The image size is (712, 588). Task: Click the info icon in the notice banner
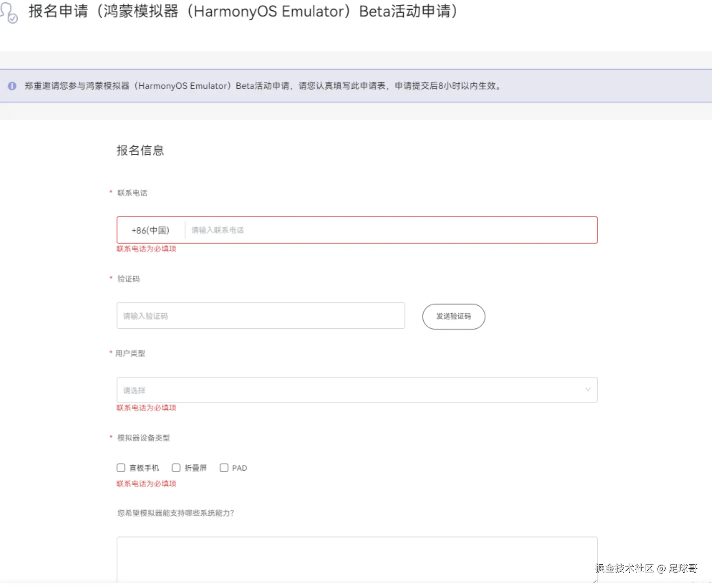[12, 86]
